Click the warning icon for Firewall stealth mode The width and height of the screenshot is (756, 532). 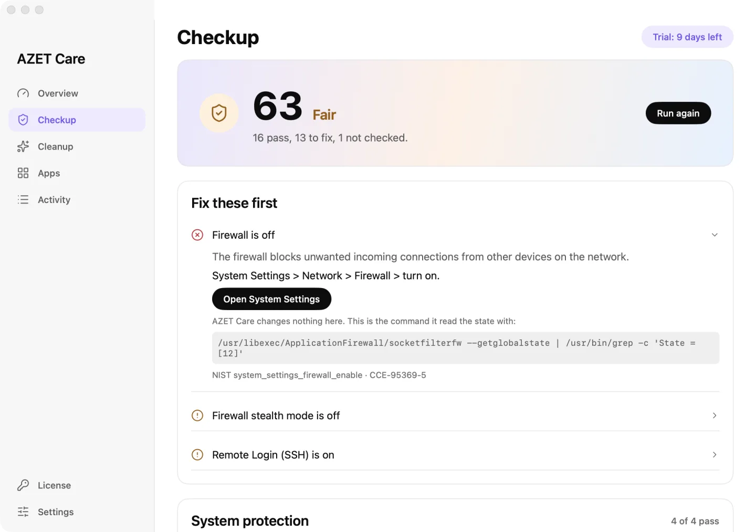click(x=197, y=416)
